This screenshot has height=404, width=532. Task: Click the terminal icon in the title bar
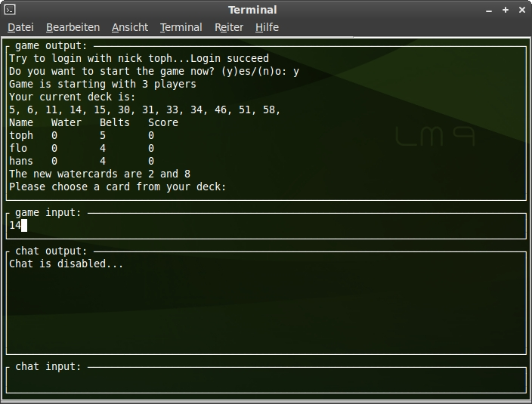tap(10, 10)
